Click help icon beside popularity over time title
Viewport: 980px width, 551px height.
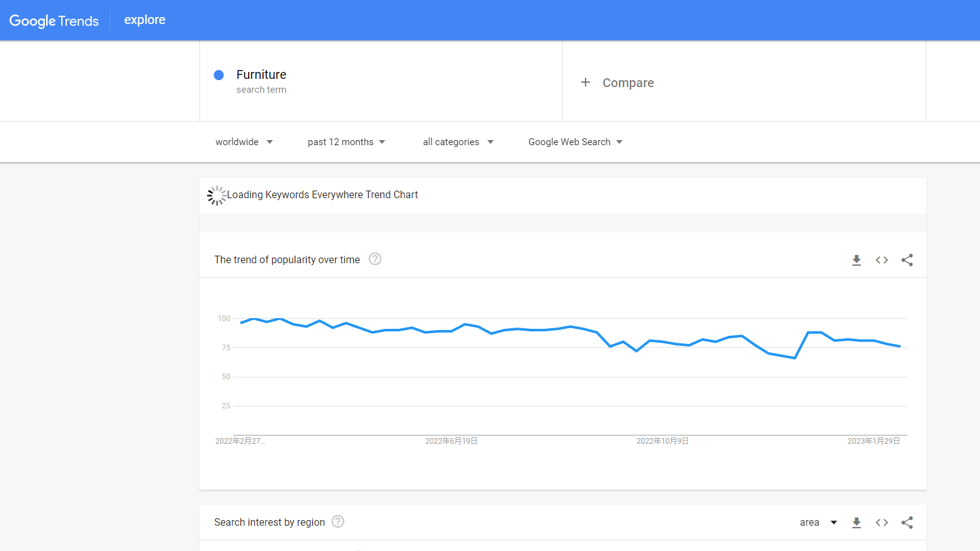(375, 259)
